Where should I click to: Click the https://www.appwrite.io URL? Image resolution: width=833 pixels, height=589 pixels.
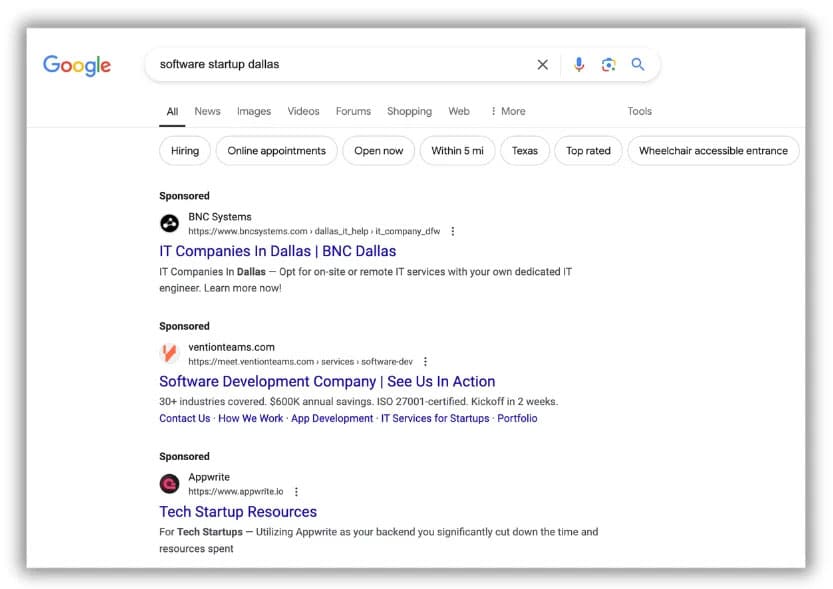tap(236, 491)
